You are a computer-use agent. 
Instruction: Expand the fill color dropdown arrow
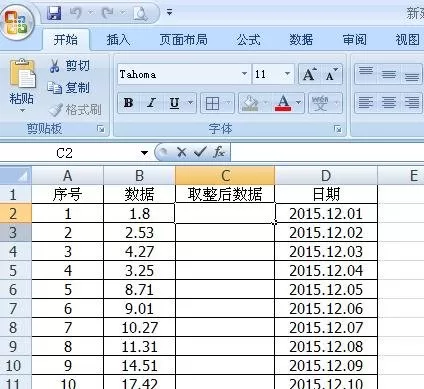[x=266, y=103]
